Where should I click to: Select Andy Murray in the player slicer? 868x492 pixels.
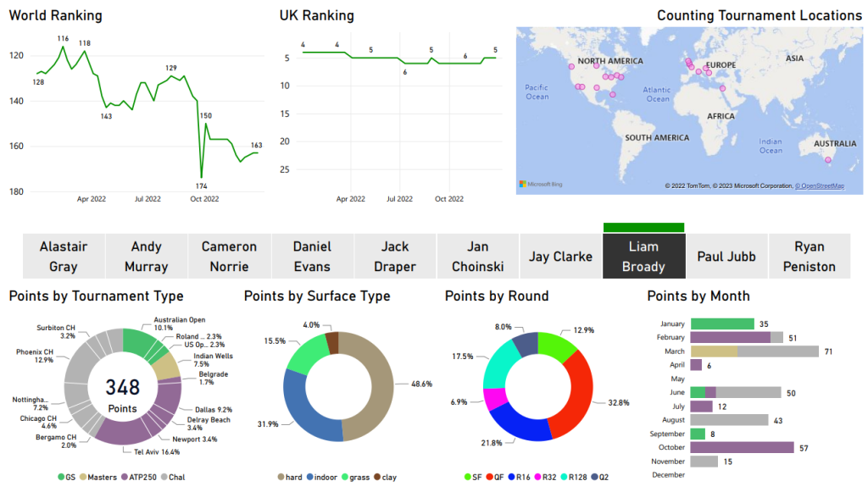147,257
